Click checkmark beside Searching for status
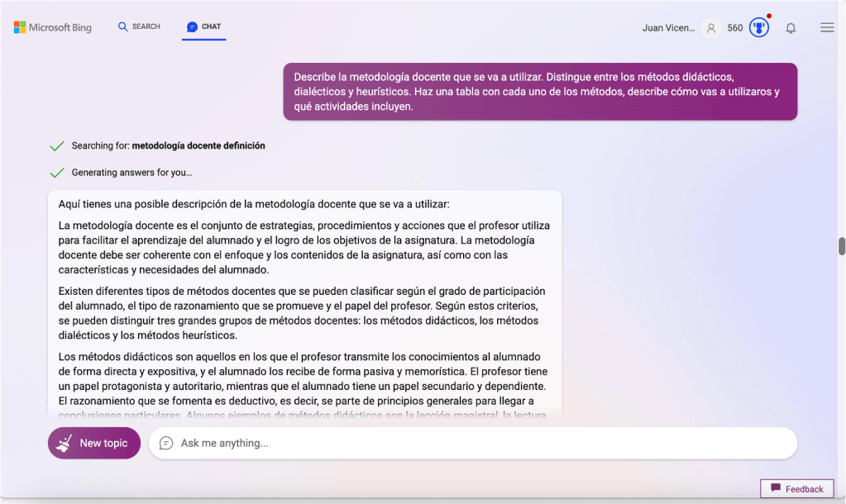This screenshot has width=846, height=504. [x=57, y=146]
